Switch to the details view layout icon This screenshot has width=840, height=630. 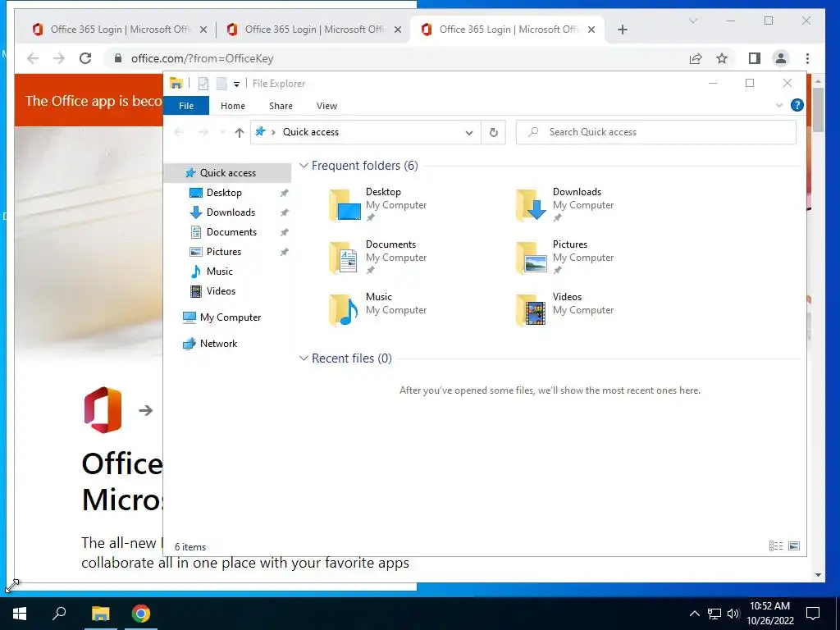(x=776, y=546)
